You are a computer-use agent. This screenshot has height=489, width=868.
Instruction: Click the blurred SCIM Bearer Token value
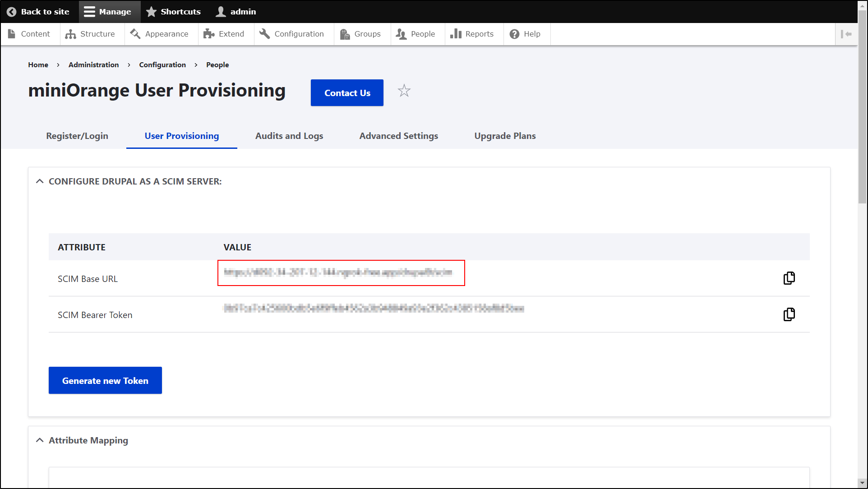pos(374,308)
